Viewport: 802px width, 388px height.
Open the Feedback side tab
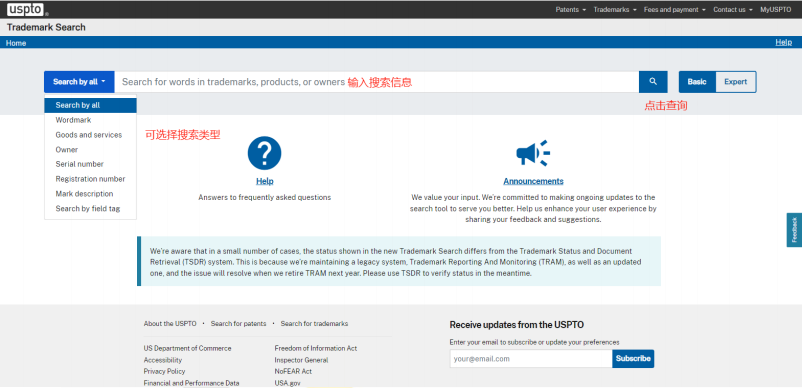(794, 230)
